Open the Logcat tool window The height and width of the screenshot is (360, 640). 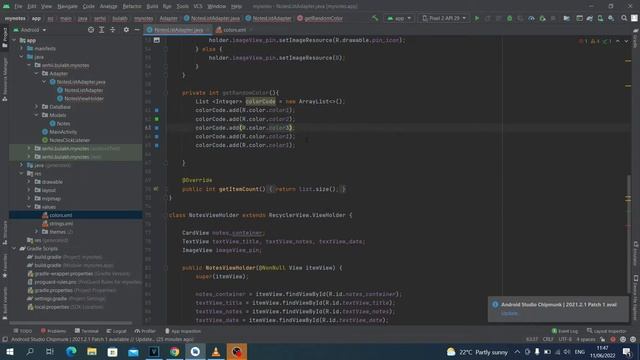click(x=117, y=331)
